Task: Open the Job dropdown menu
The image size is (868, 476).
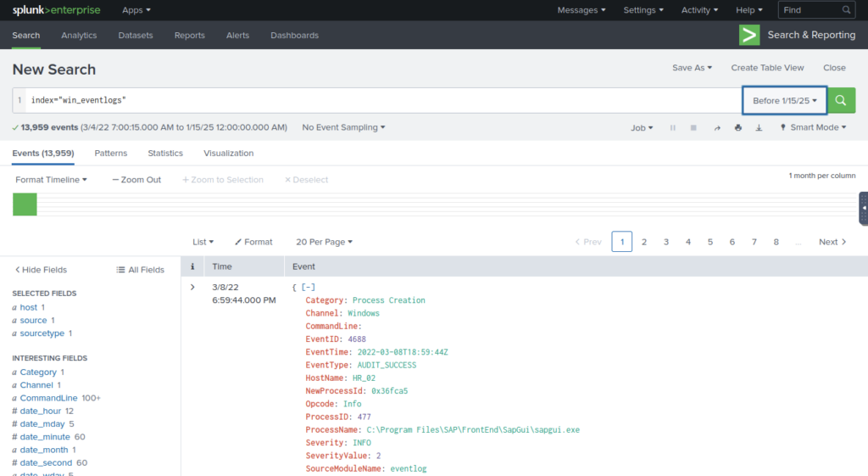Action: pyautogui.click(x=642, y=127)
